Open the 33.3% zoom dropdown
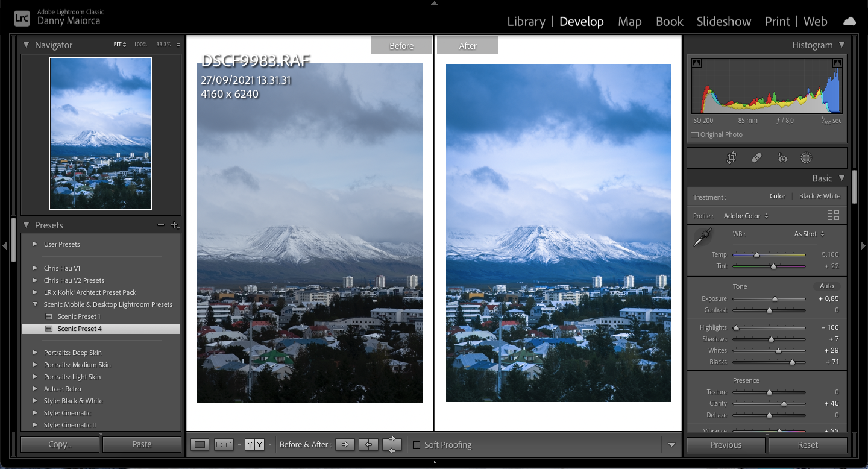 point(168,45)
